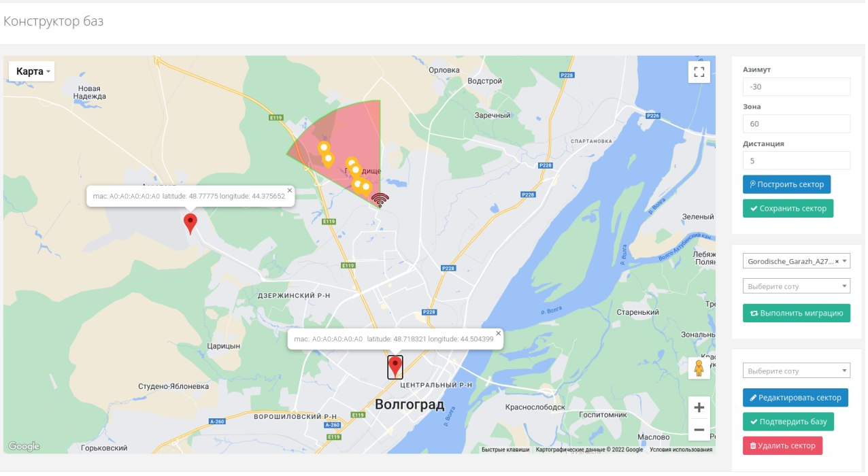Open the Карта map type dropdown

[x=31, y=71]
